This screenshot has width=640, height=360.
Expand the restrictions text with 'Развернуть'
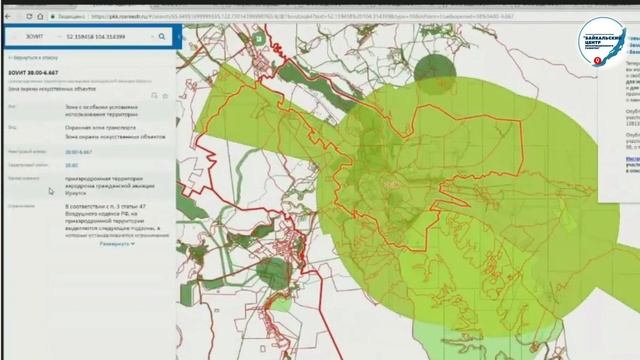(117, 244)
